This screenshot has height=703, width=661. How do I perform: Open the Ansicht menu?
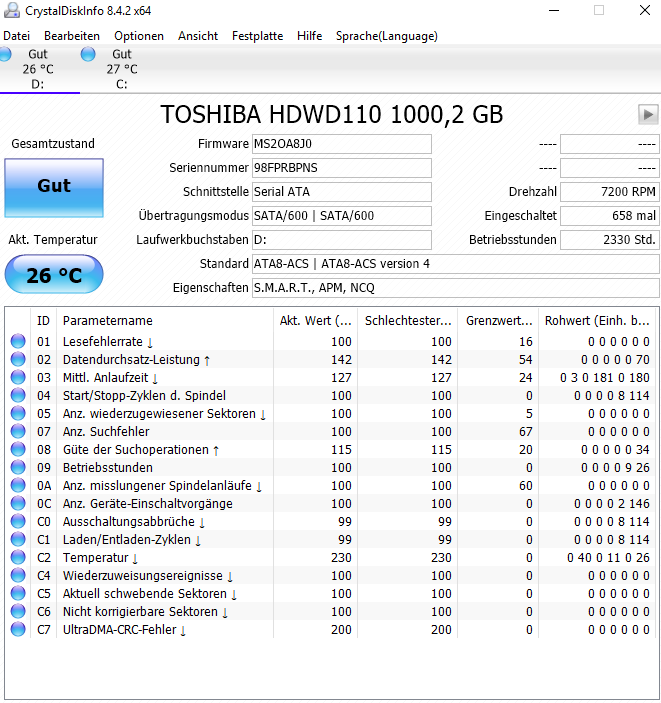198,36
